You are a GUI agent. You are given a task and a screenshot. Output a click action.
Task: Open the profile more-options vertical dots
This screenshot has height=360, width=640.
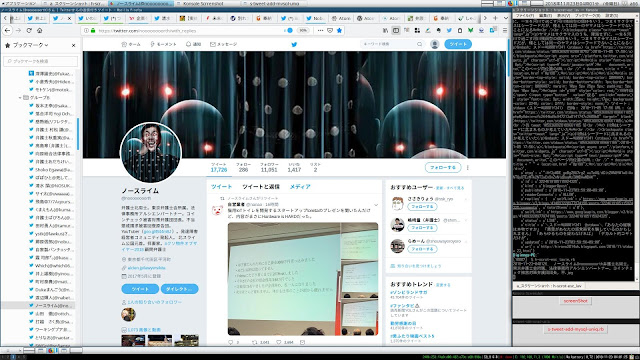click(x=468, y=167)
